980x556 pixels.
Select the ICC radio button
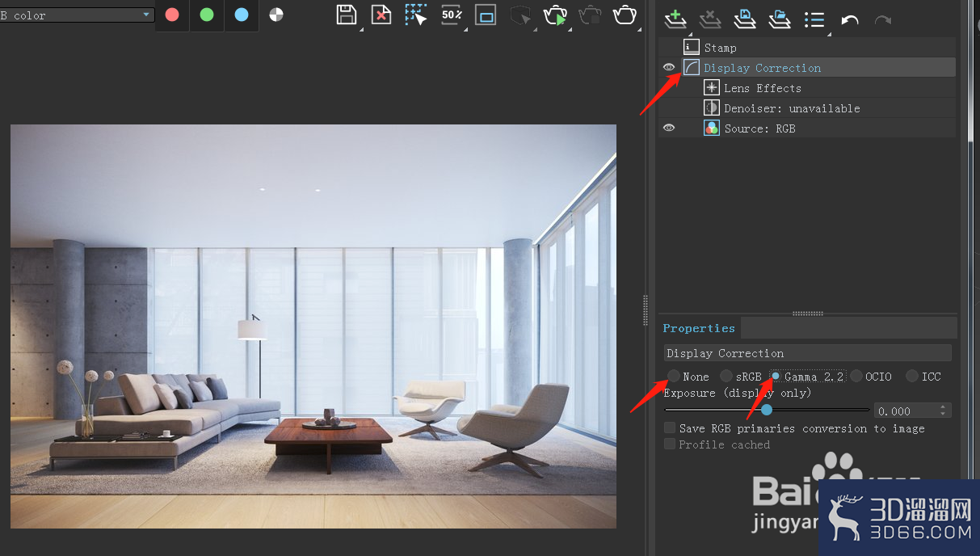tap(912, 376)
